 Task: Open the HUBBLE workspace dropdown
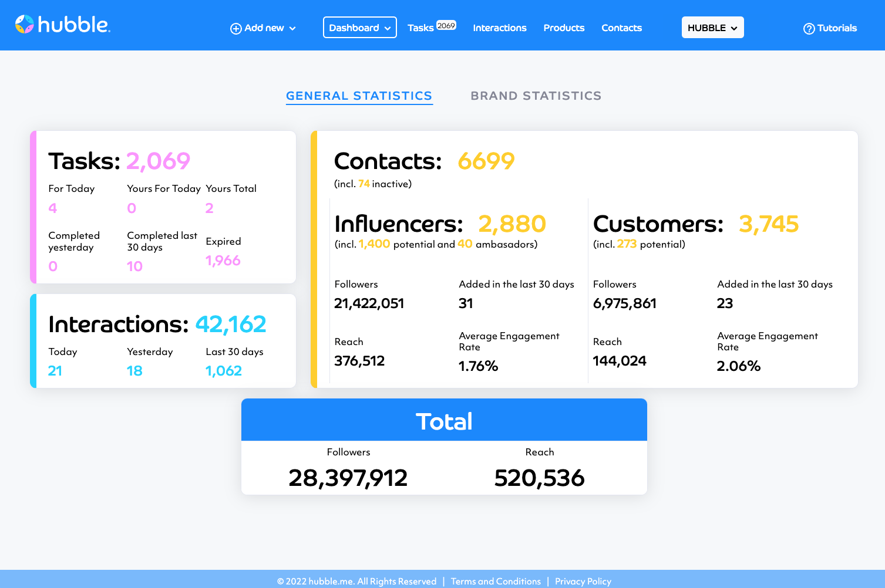712,27
